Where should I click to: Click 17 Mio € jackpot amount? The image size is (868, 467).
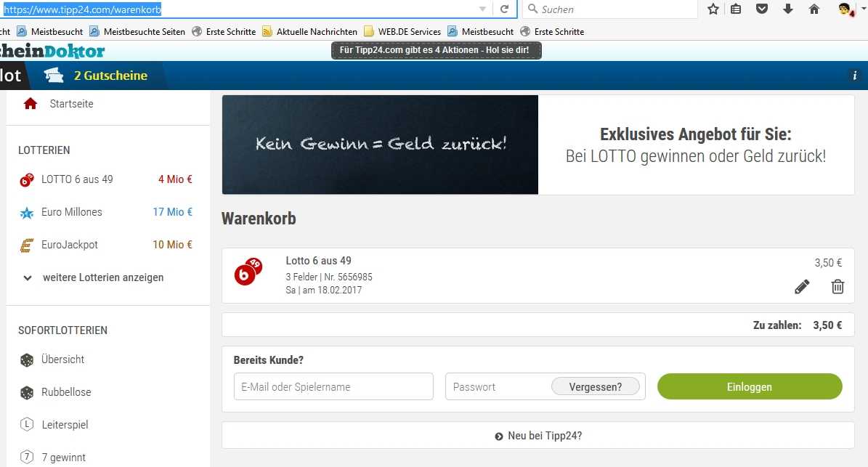click(172, 212)
